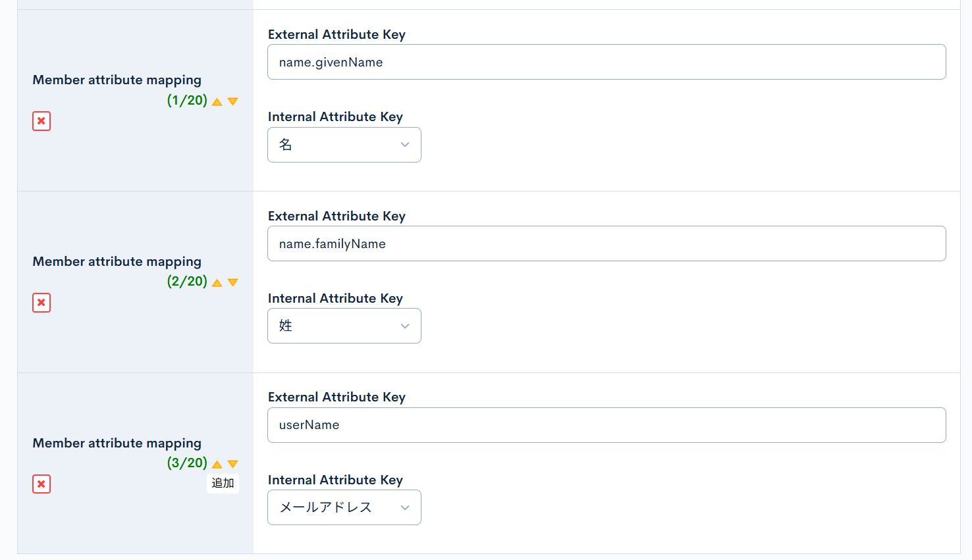The image size is (972, 560).
Task: Delete the userName mapping row
Action: point(41,484)
